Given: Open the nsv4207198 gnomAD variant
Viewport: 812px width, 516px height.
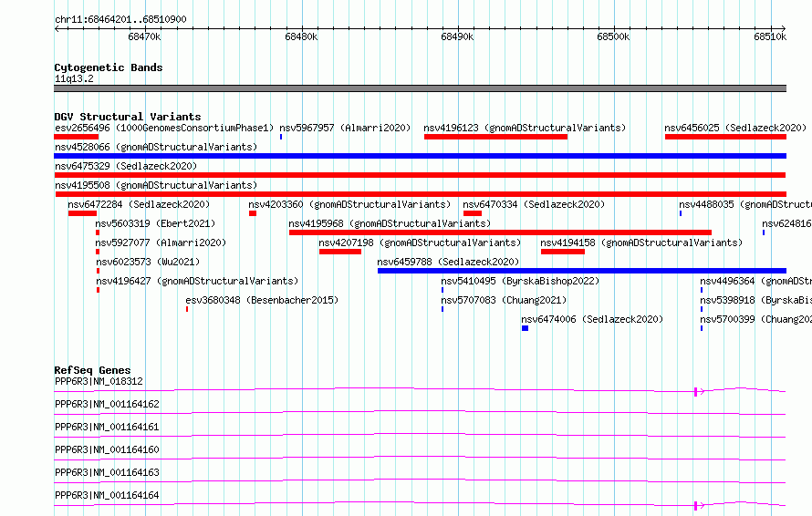Looking at the screenshot, I should click(420, 243).
